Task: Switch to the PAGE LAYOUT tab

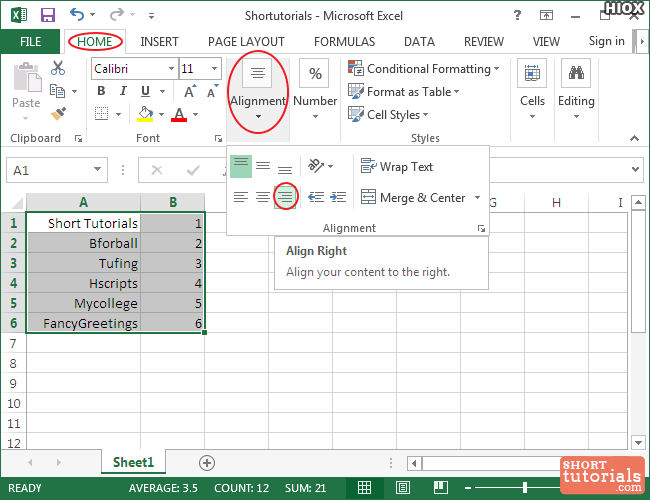Action: (x=246, y=41)
